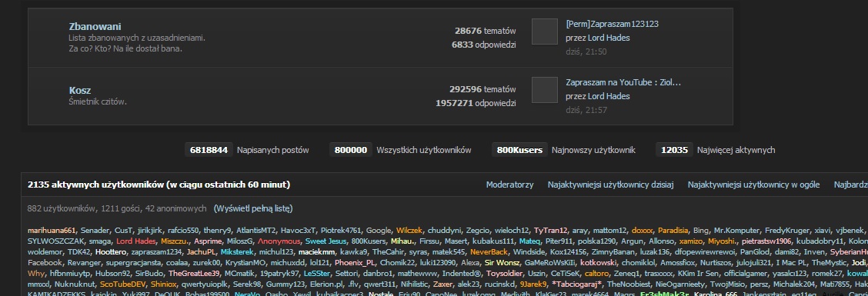This screenshot has width=868, height=296.
Task: Open user JachuPL profile
Action: pyautogui.click(x=202, y=252)
